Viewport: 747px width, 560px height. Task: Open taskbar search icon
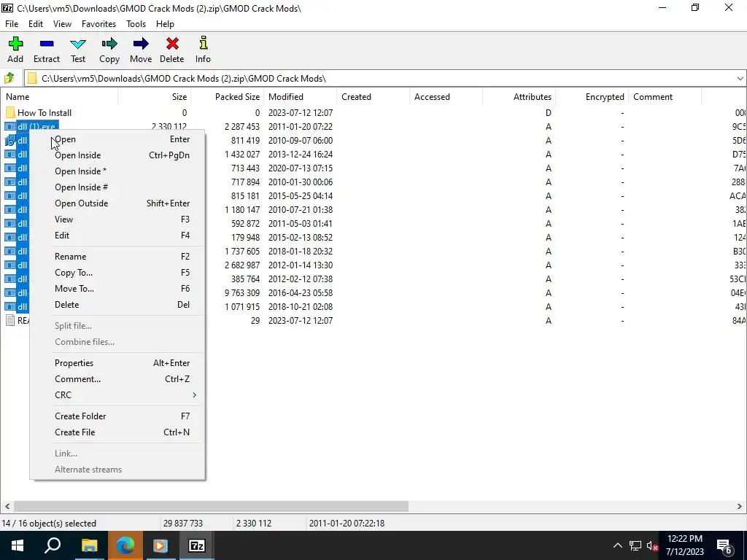click(x=53, y=545)
